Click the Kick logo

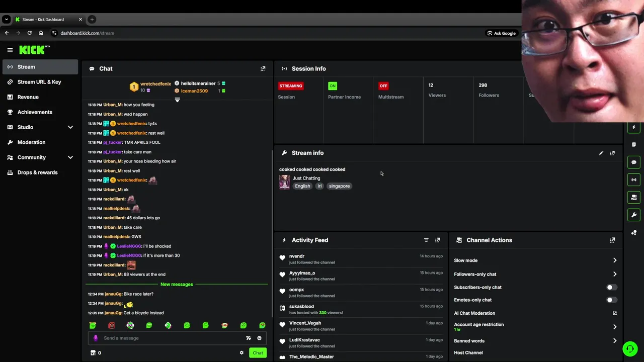tap(34, 50)
